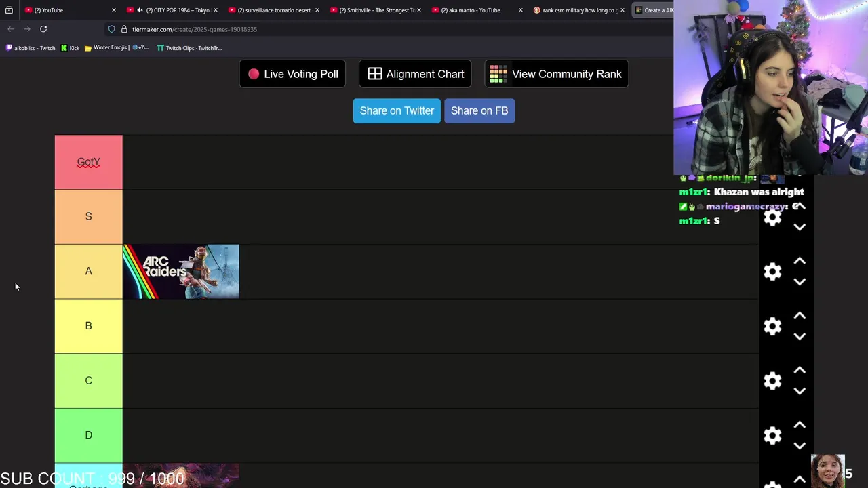Viewport: 868px width, 488px height.
Task: Open the Winter Emojis bookmark folder
Action: [x=117, y=48]
